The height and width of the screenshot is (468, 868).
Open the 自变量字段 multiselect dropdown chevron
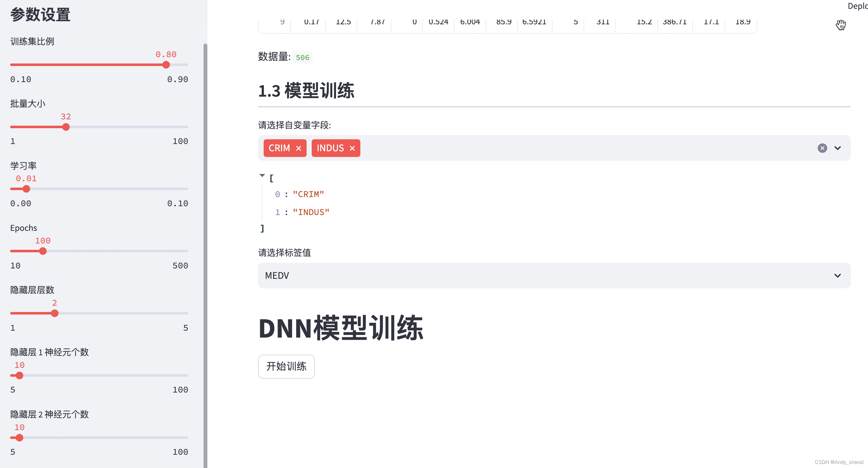[838, 148]
